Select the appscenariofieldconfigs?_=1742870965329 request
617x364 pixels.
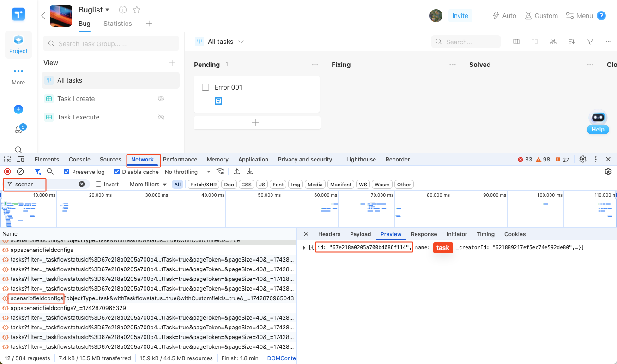point(148,308)
